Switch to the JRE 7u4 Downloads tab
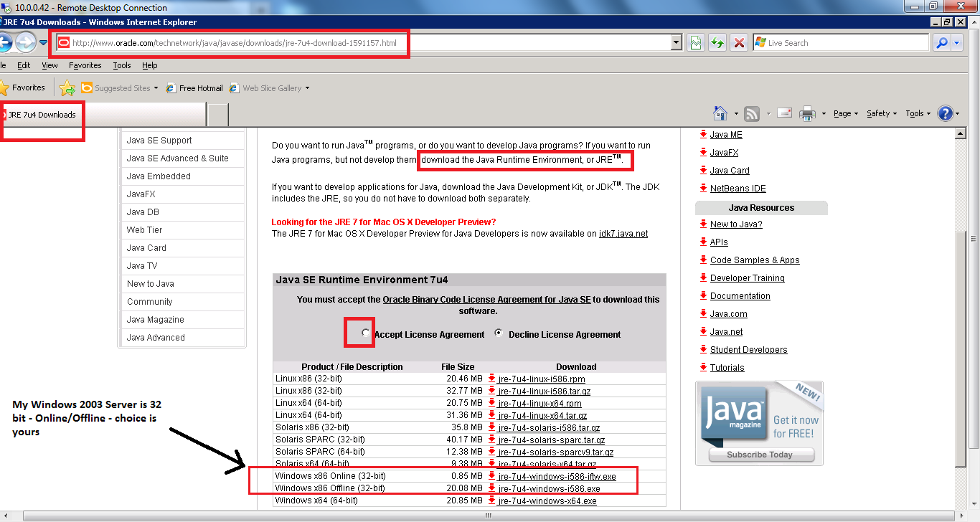Image resolution: width=980 pixels, height=522 pixels. click(x=43, y=115)
